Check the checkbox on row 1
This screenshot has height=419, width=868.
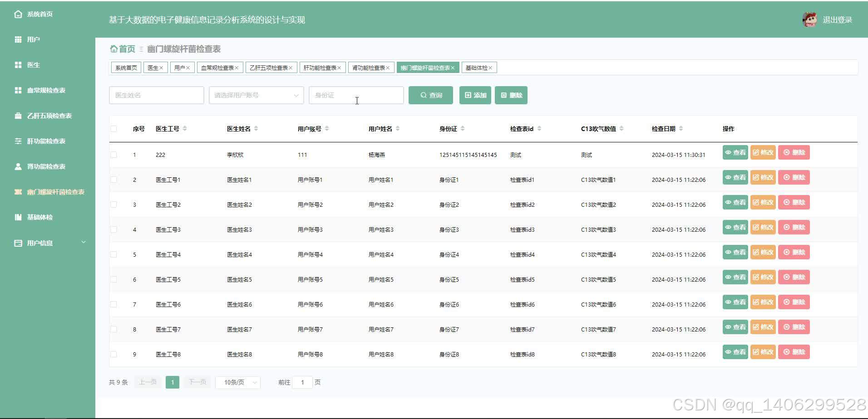[113, 154]
